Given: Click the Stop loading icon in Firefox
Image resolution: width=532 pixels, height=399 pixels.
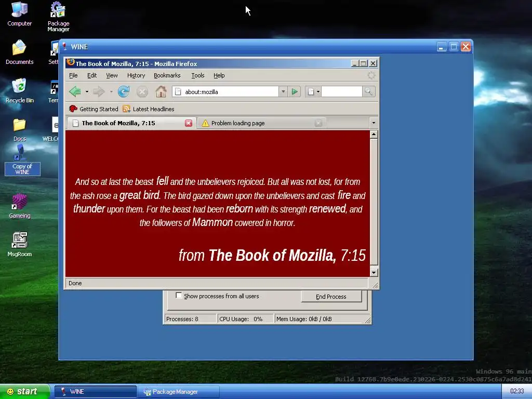Looking at the screenshot, I should click(x=142, y=91).
